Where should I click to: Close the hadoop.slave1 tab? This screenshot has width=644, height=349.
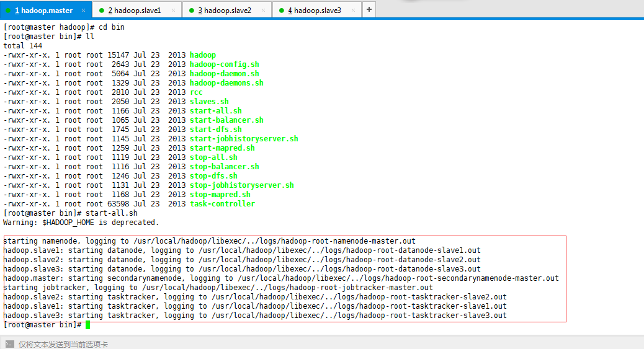173,11
